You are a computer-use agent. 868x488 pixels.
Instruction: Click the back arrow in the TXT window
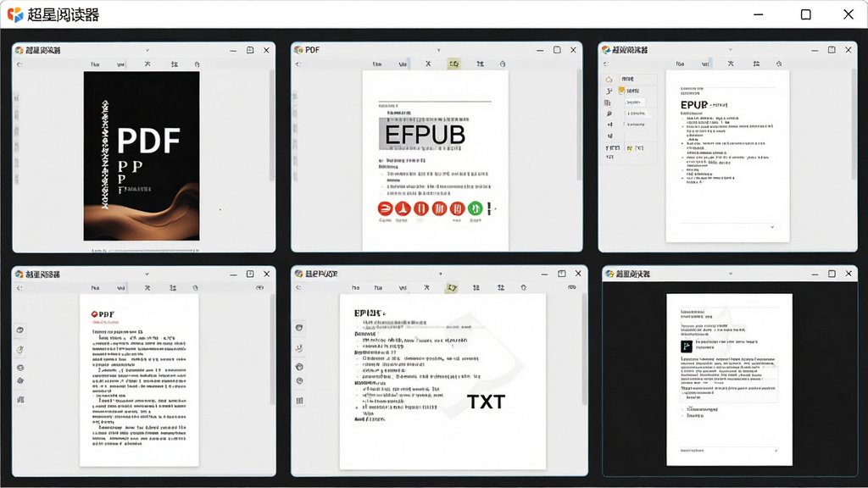pos(298,288)
